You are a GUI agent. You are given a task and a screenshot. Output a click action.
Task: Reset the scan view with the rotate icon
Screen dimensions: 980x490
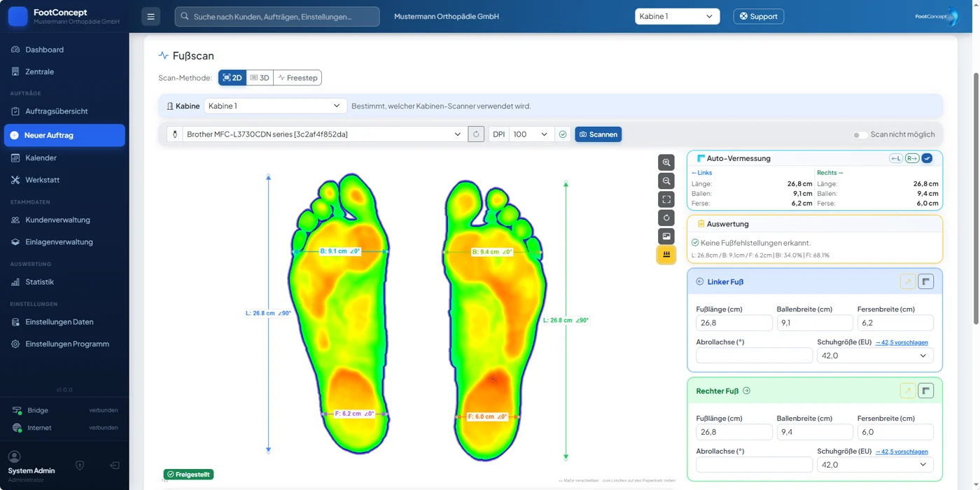(x=666, y=218)
